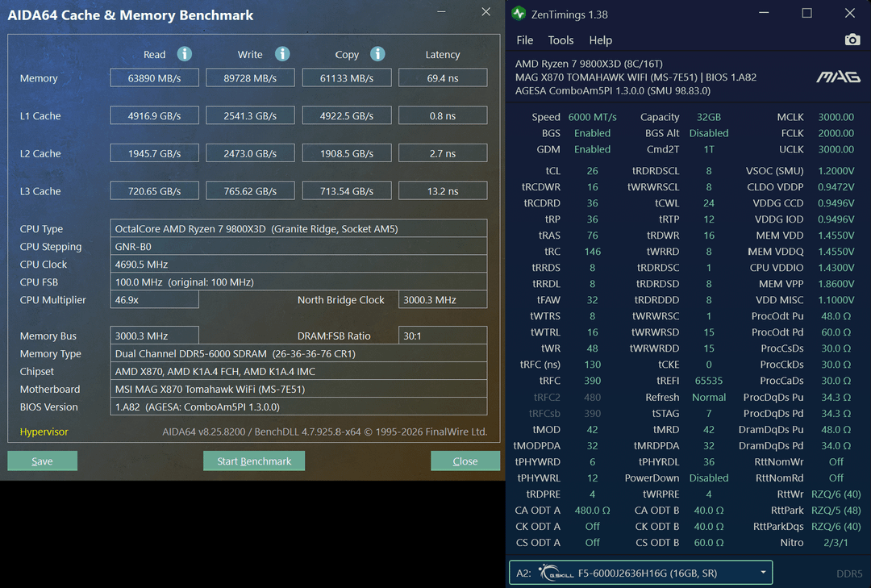Close the ZenTimings window

[x=849, y=13]
